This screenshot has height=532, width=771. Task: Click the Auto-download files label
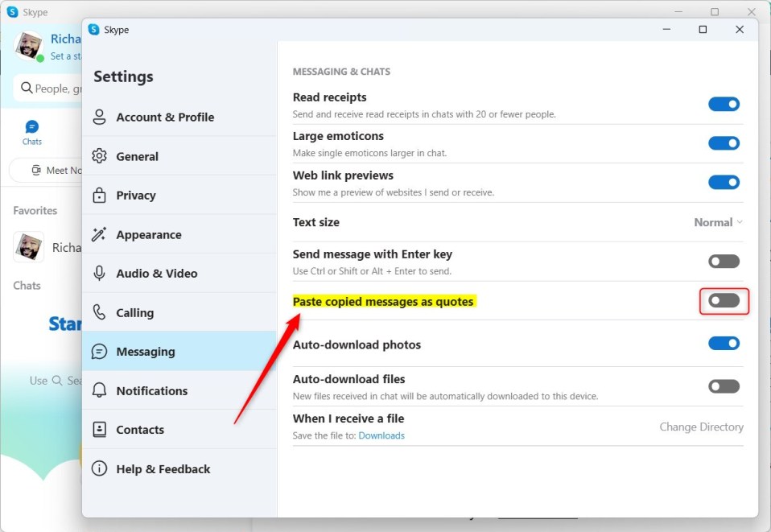coord(349,379)
